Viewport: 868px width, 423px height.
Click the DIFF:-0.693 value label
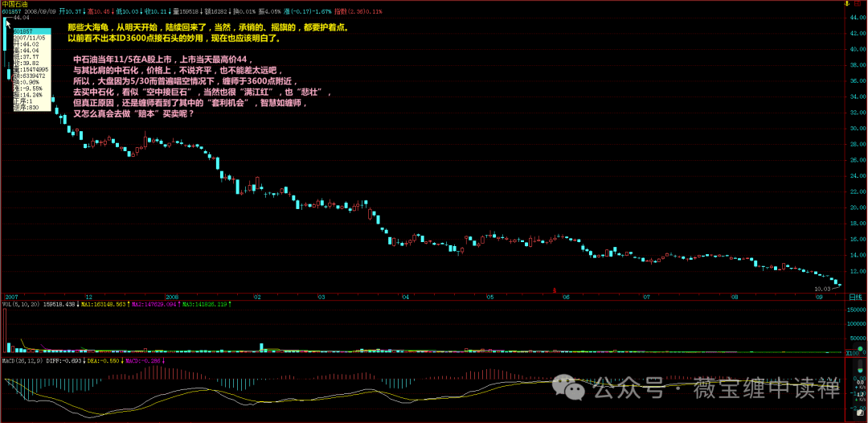click(63, 361)
